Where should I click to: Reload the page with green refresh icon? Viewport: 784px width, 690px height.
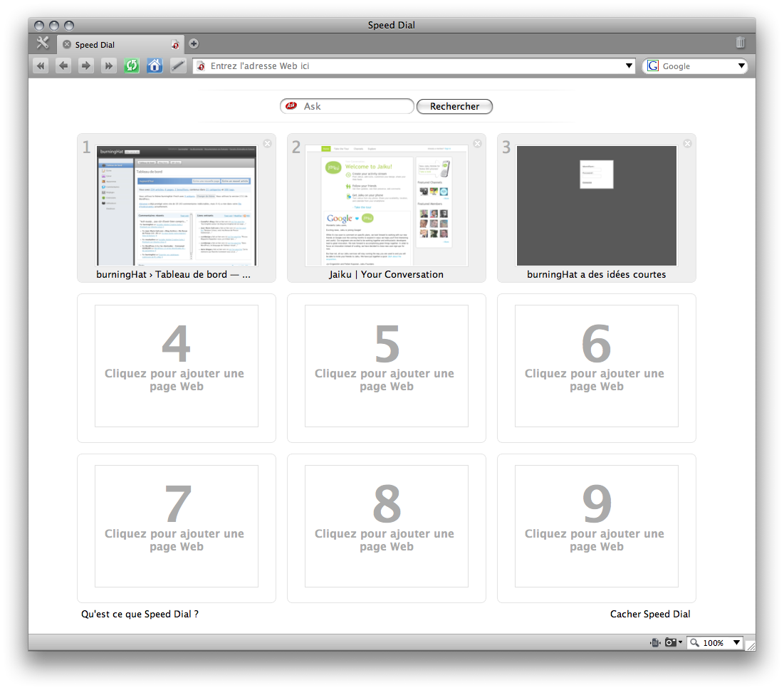tap(132, 66)
